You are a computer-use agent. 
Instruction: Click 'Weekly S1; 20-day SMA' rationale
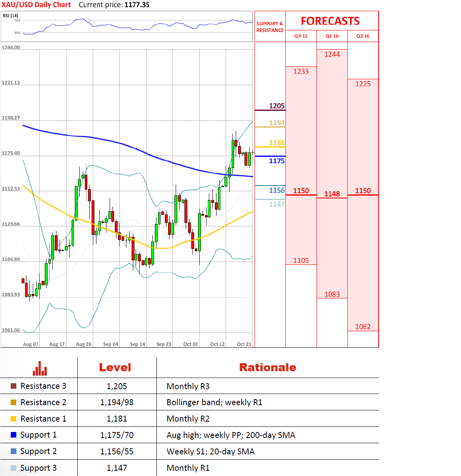pyautogui.click(x=210, y=452)
